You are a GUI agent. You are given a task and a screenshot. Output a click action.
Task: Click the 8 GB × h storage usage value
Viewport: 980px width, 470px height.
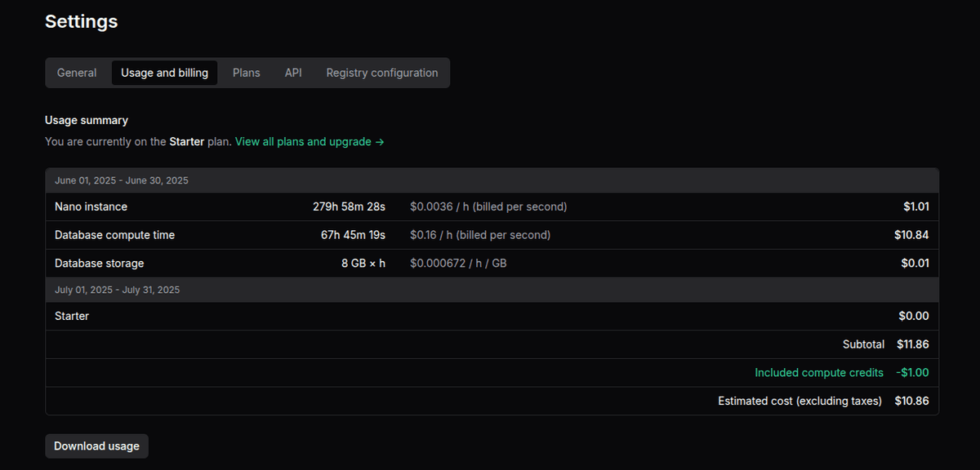(363, 264)
